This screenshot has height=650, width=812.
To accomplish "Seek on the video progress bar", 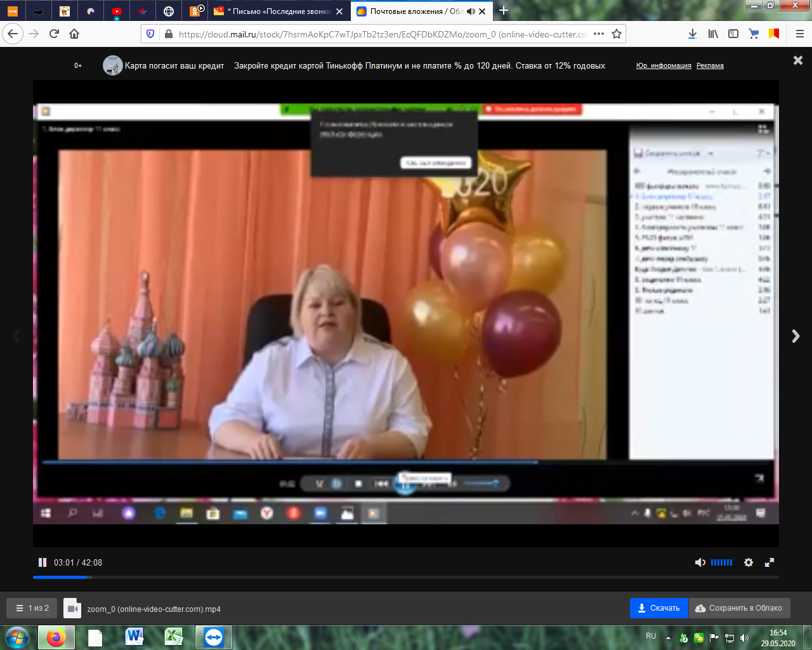I will point(406,577).
